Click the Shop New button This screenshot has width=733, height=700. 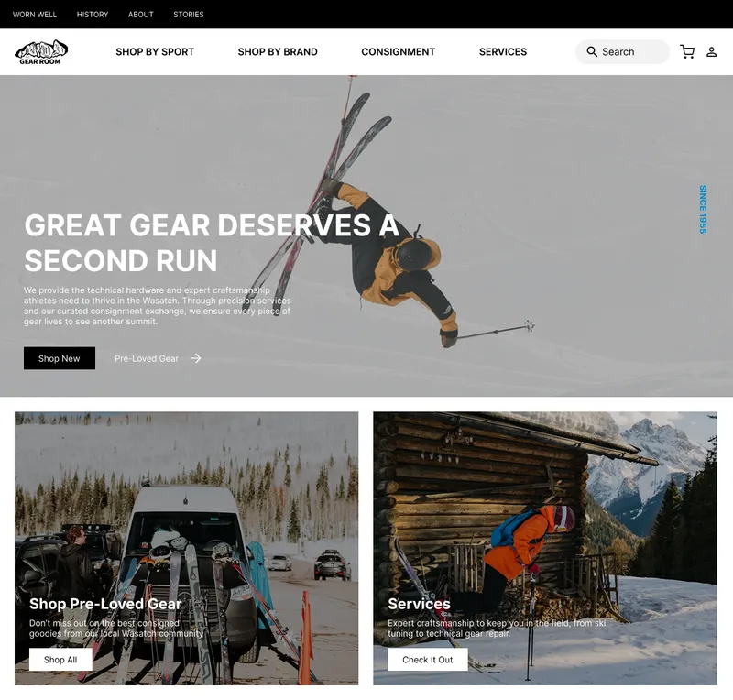click(60, 358)
